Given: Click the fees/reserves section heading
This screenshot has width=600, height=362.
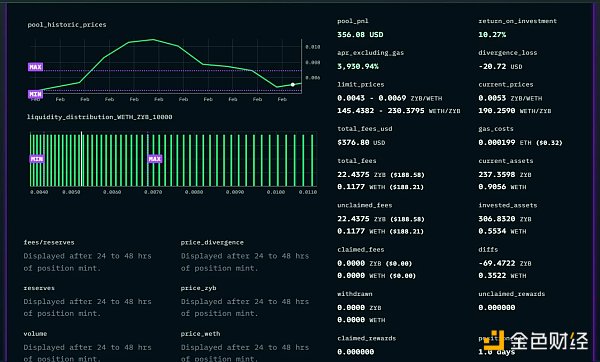Looking at the screenshot, I should [x=49, y=242].
